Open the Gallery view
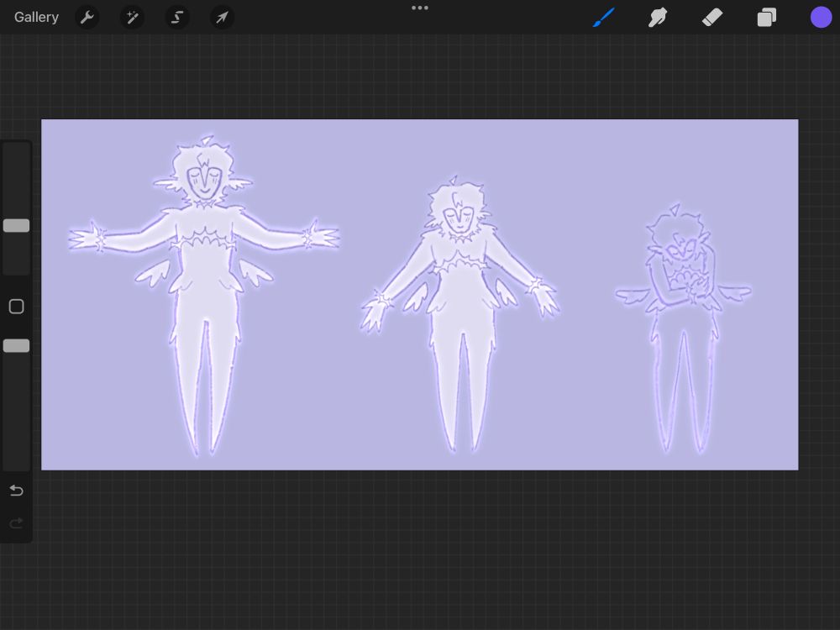840x630 pixels. tap(36, 17)
